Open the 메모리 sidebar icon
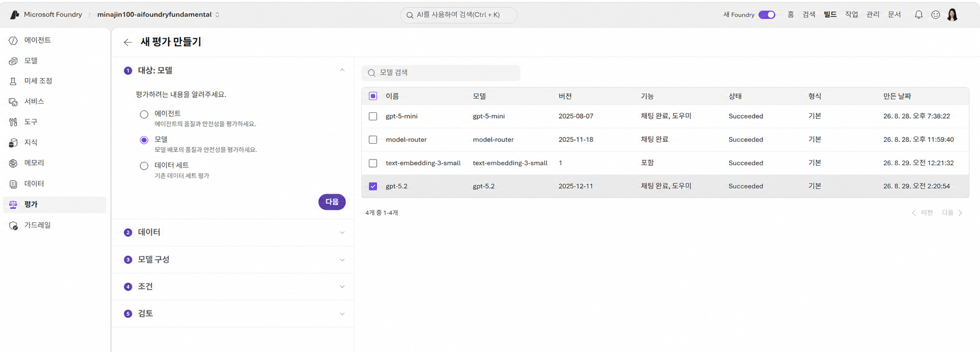Image resolution: width=980 pixels, height=352 pixels. click(x=13, y=163)
